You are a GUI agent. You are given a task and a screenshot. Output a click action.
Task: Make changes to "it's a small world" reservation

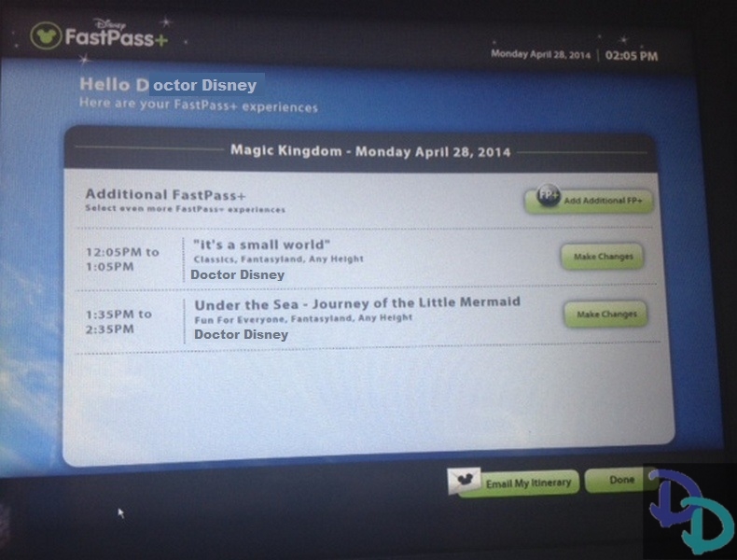click(x=602, y=257)
